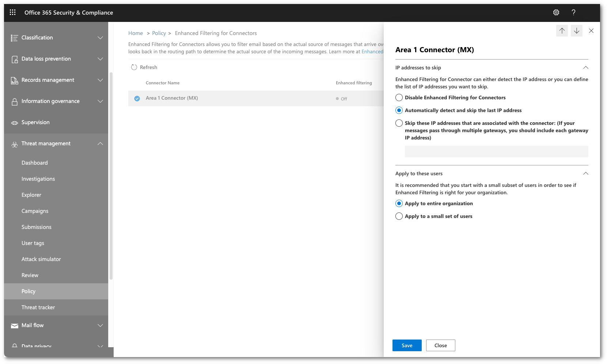The image size is (607, 364).
Task: Expand the Classification sidebar section
Action: (x=100, y=37)
